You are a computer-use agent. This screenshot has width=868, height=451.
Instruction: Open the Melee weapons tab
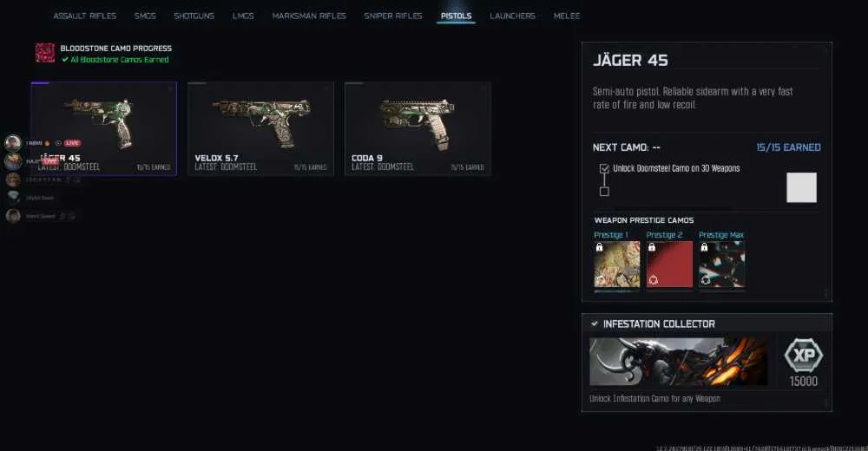(567, 16)
